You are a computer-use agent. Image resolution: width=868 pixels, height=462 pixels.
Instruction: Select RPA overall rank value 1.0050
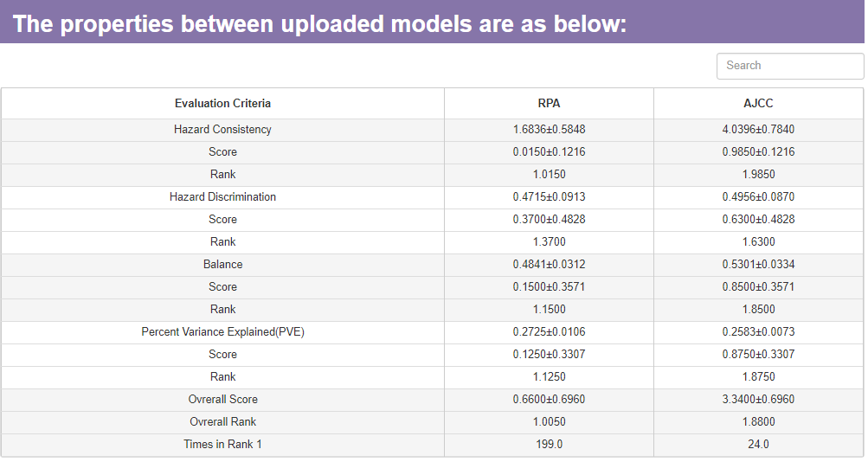click(x=549, y=422)
